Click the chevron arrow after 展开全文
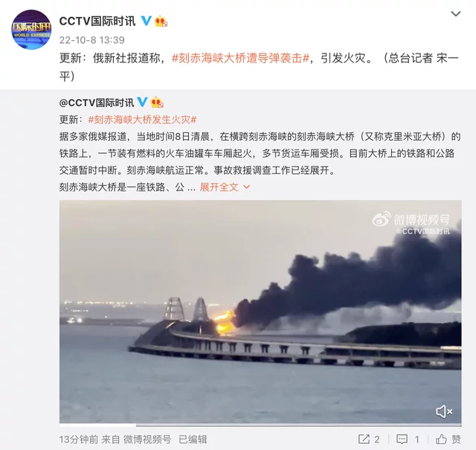The height and width of the screenshot is (450, 476). coord(247,187)
